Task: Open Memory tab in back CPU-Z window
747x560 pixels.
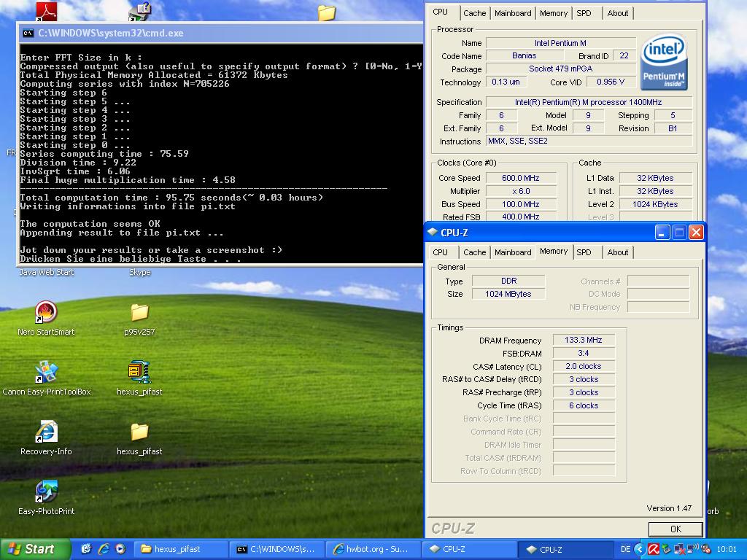Action: (x=554, y=13)
